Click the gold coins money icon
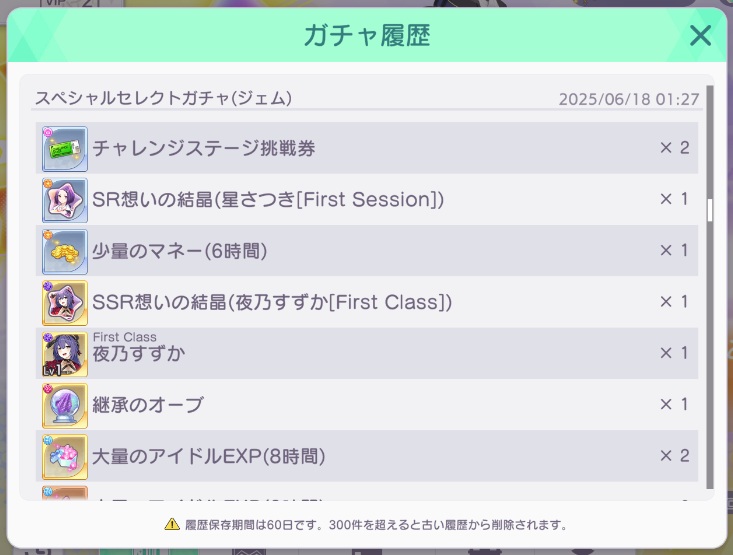This screenshot has height=555, width=733. pyautogui.click(x=65, y=252)
